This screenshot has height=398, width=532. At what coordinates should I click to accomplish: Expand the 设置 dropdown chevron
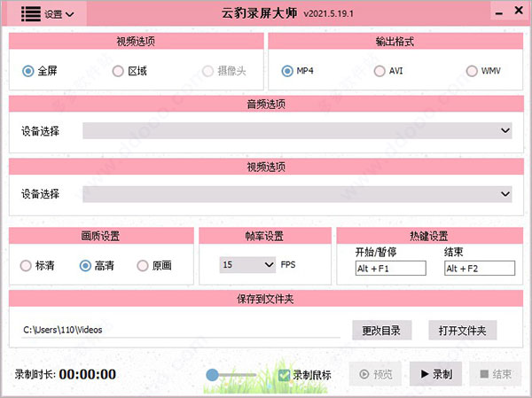click(x=70, y=14)
